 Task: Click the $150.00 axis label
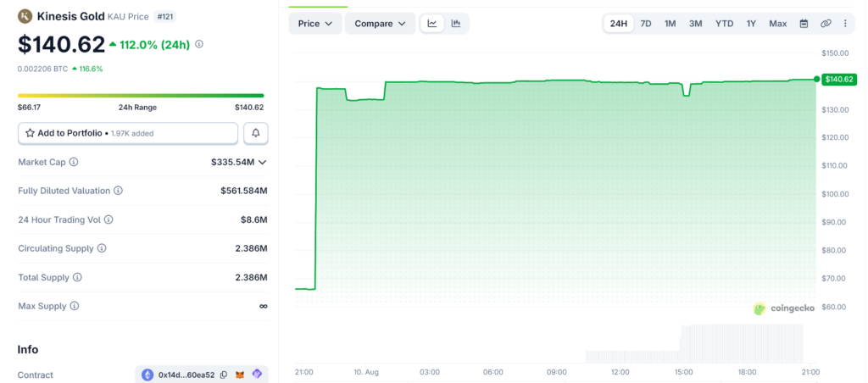point(836,53)
